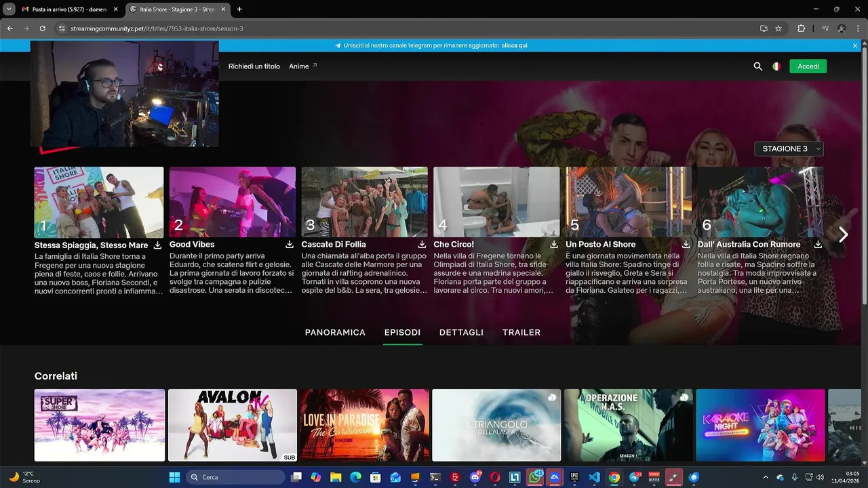Download the Un Posto Al Shore episode
The height and width of the screenshot is (488, 868).
coord(686,245)
